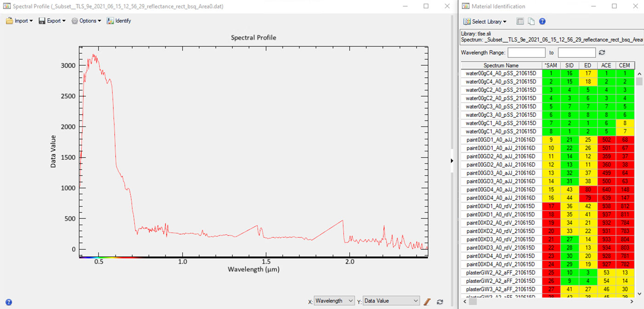This screenshot has width=644, height=309.
Task: Click the Wavelength Range start field
Action: (x=526, y=53)
